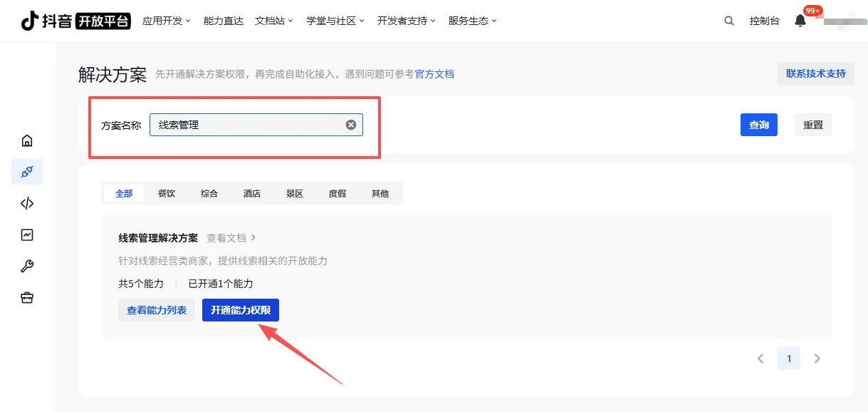
Task: Open the sidebar chart analytics icon
Action: coord(27,235)
